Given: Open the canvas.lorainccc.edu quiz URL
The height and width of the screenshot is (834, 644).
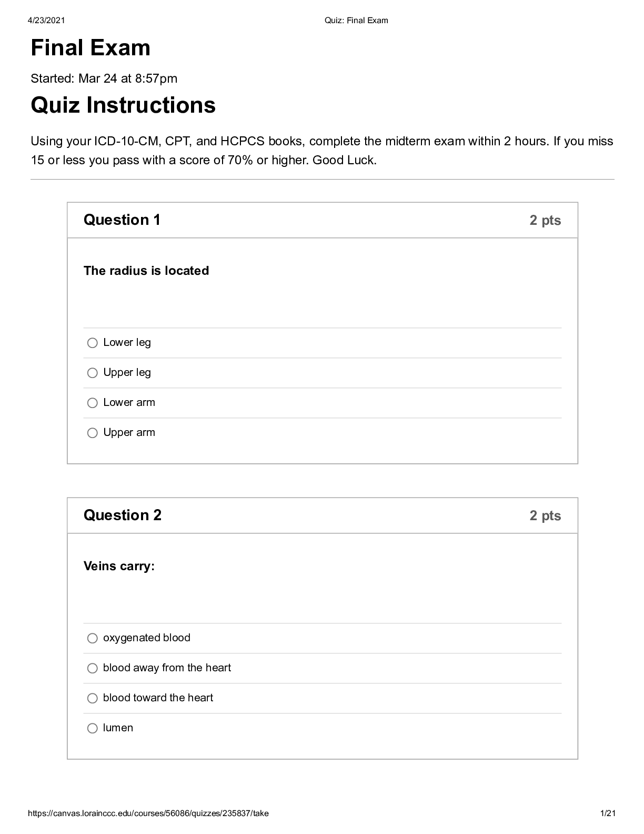Looking at the screenshot, I should 149,812.
